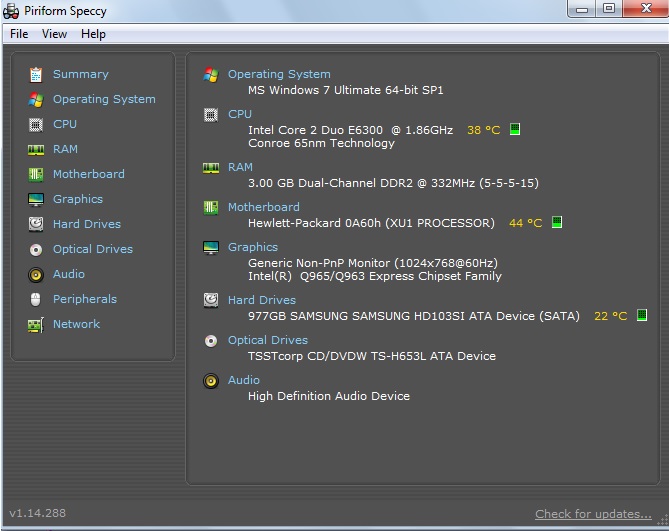Click the Speccy app icon in title bar
This screenshot has width=669, height=531.
[x=11, y=11]
